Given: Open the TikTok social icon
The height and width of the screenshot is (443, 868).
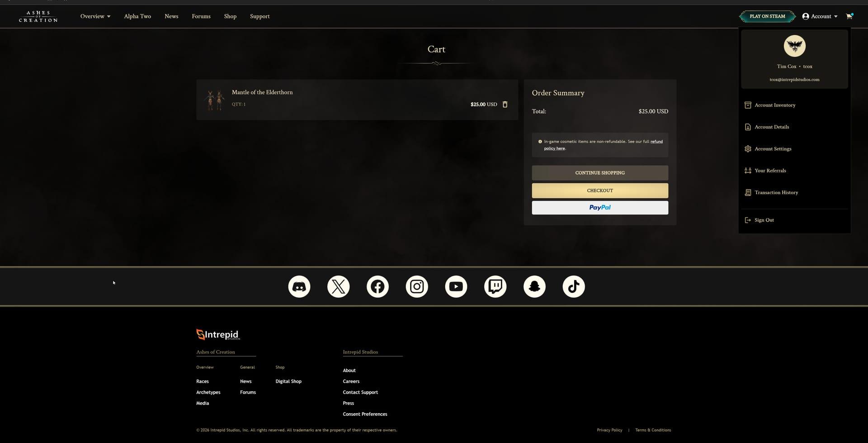Looking at the screenshot, I should point(574,286).
